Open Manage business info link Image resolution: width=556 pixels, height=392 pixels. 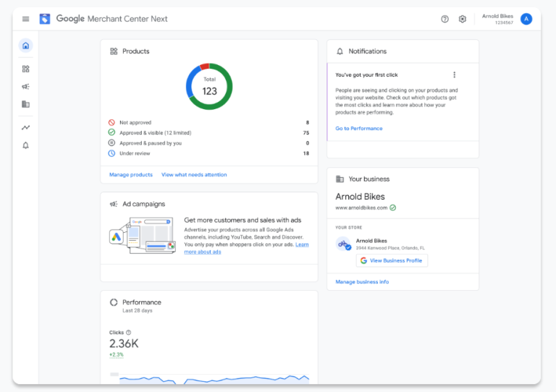[x=362, y=282]
